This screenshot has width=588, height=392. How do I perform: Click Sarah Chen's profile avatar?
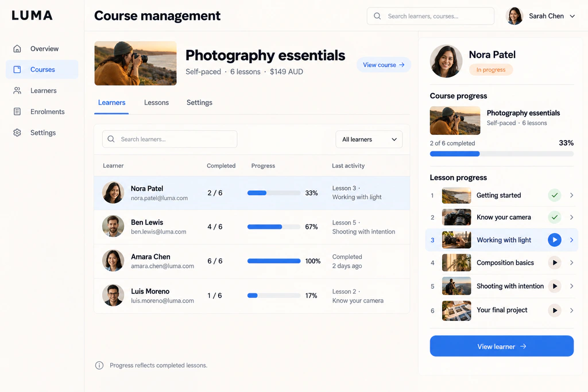(514, 16)
